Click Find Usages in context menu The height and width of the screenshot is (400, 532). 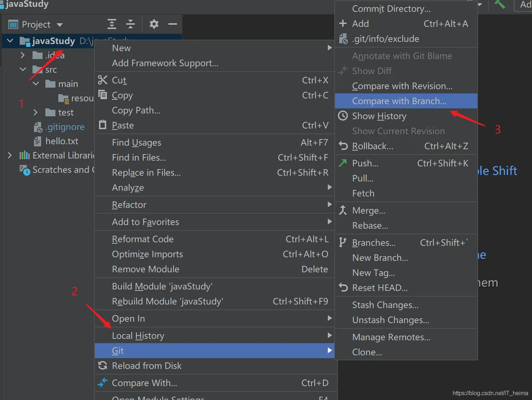coord(214,142)
